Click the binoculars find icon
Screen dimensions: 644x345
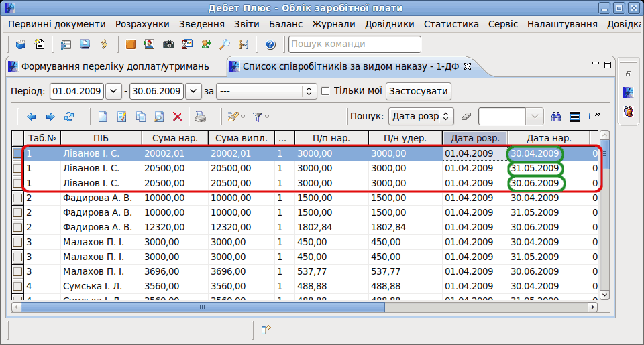coord(556,117)
